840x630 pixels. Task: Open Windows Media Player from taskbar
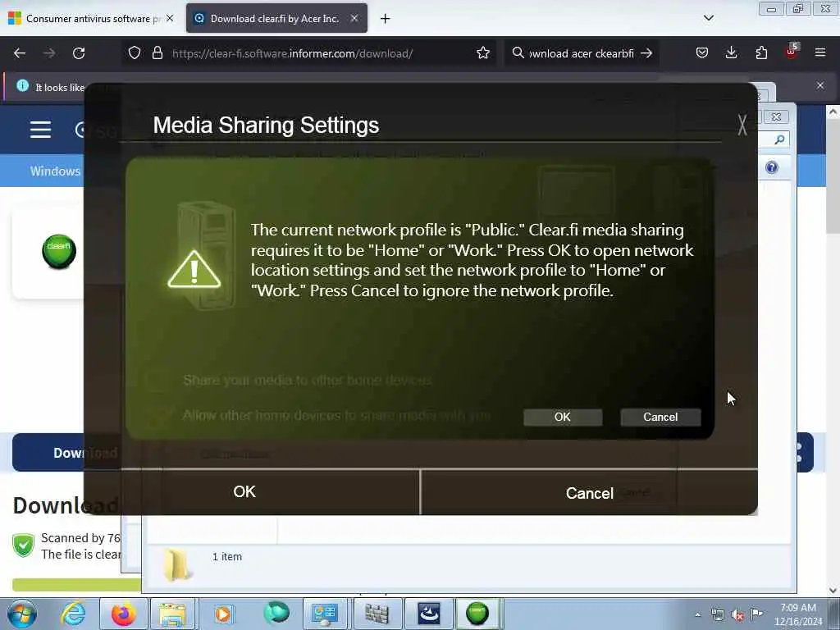pyautogui.click(x=223, y=614)
